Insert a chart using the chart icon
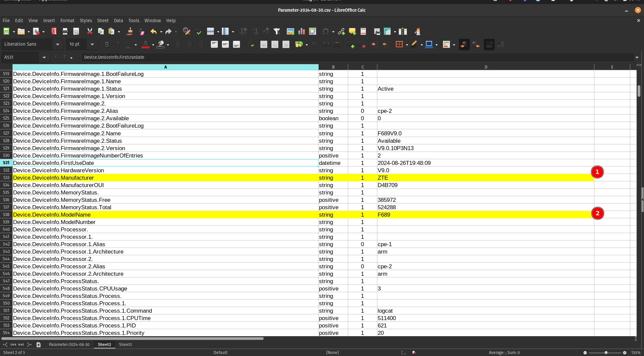Viewport: 644px width, 356px height. point(302,32)
